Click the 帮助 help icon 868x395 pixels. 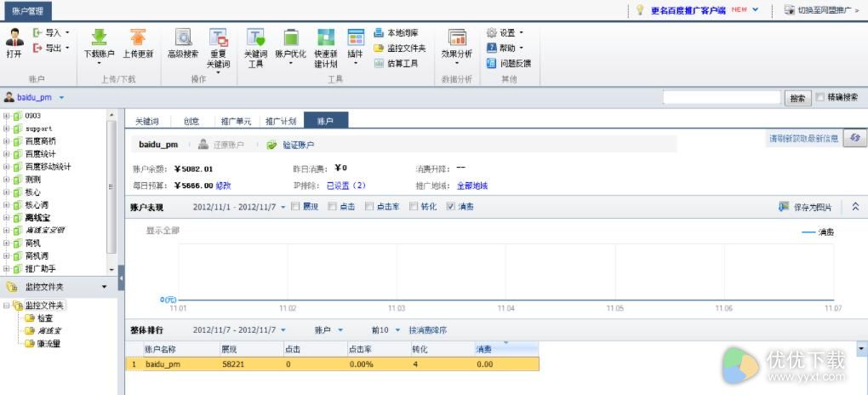[x=491, y=49]
